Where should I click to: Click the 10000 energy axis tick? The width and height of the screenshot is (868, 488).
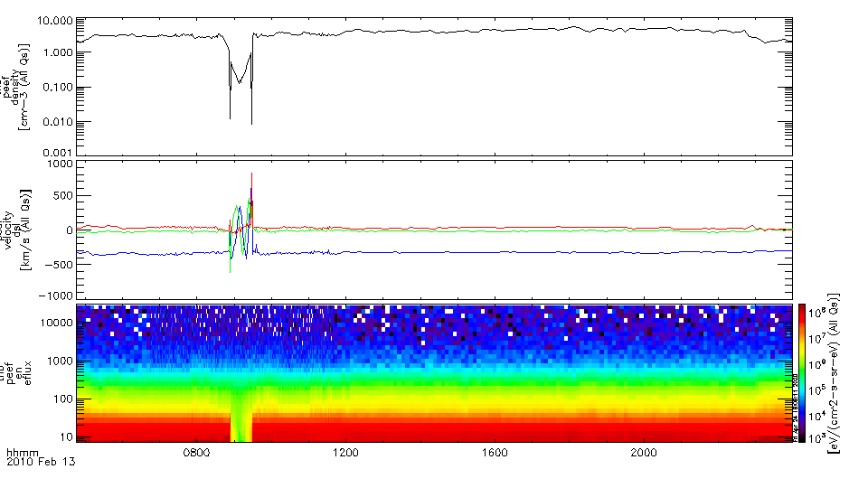(x=56, y=322)
